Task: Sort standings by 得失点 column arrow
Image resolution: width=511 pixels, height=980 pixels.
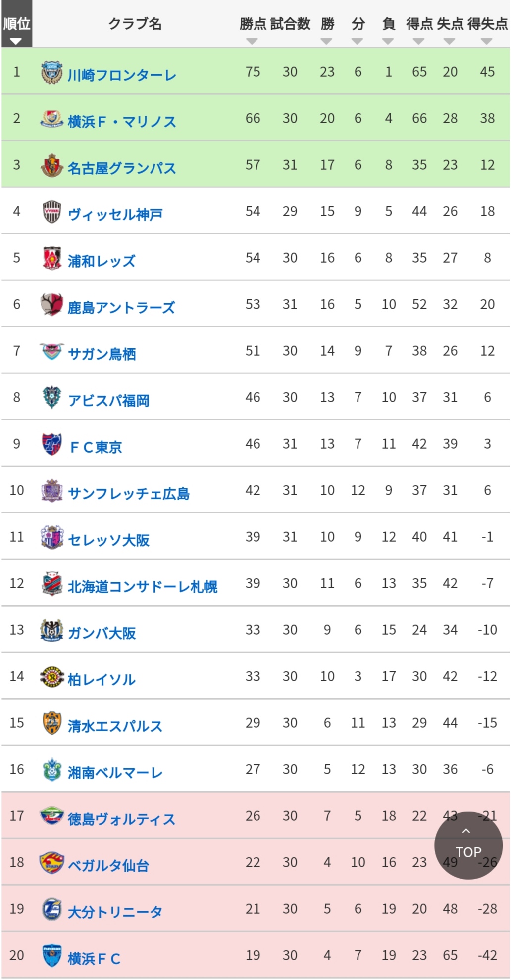Action: coord(487,42)
